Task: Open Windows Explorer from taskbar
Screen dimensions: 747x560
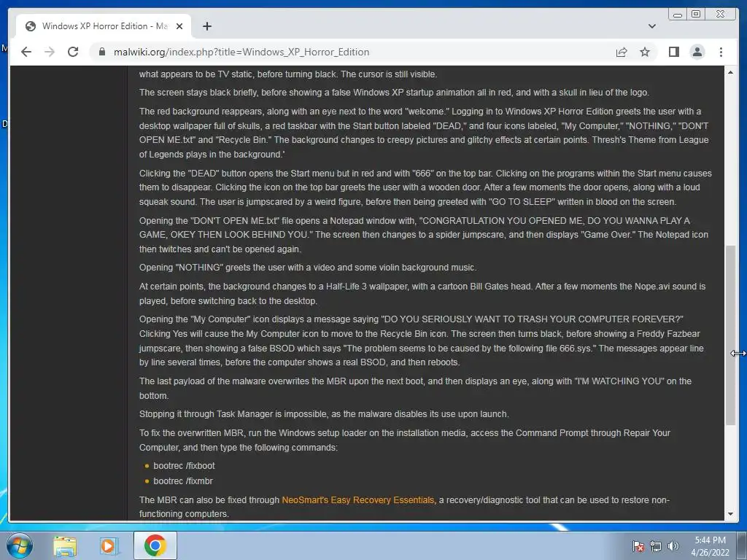Action: [65, 545]
